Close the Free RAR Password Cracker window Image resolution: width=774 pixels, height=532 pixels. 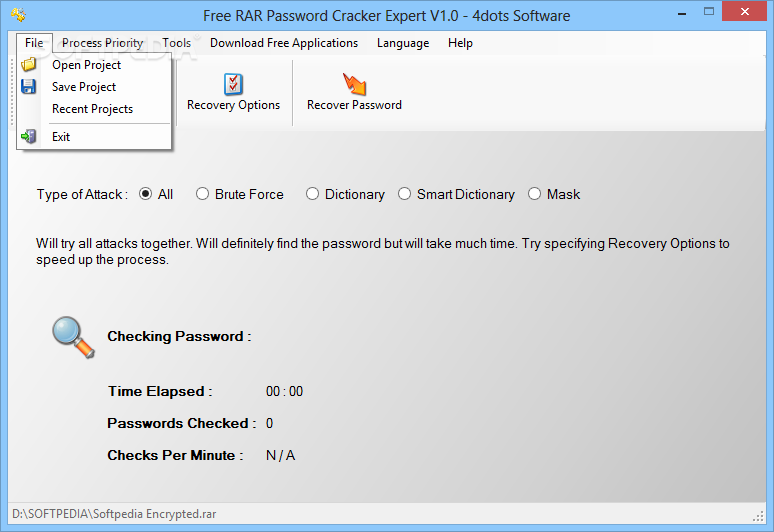tap(745, 11)
